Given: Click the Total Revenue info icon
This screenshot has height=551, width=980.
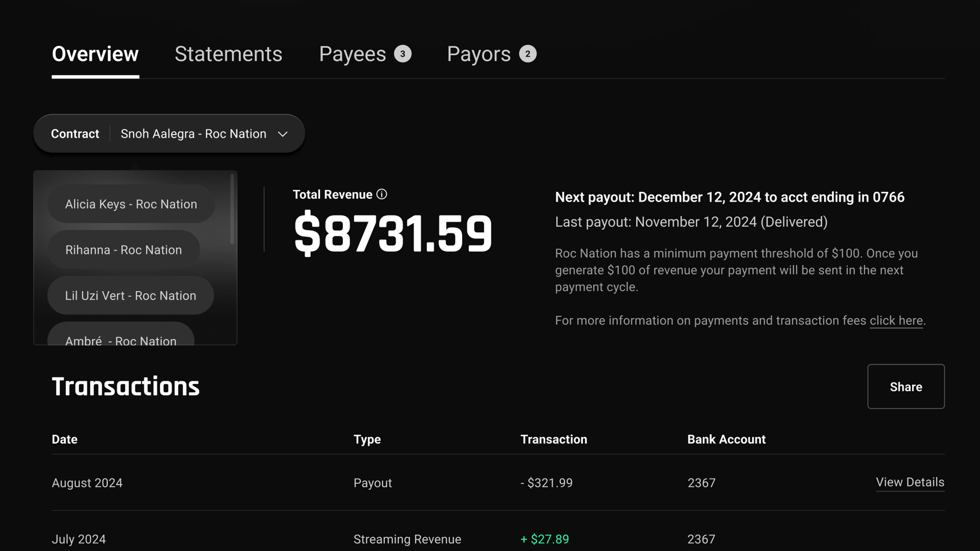Looking at the screenshot, I should [382, 194].
